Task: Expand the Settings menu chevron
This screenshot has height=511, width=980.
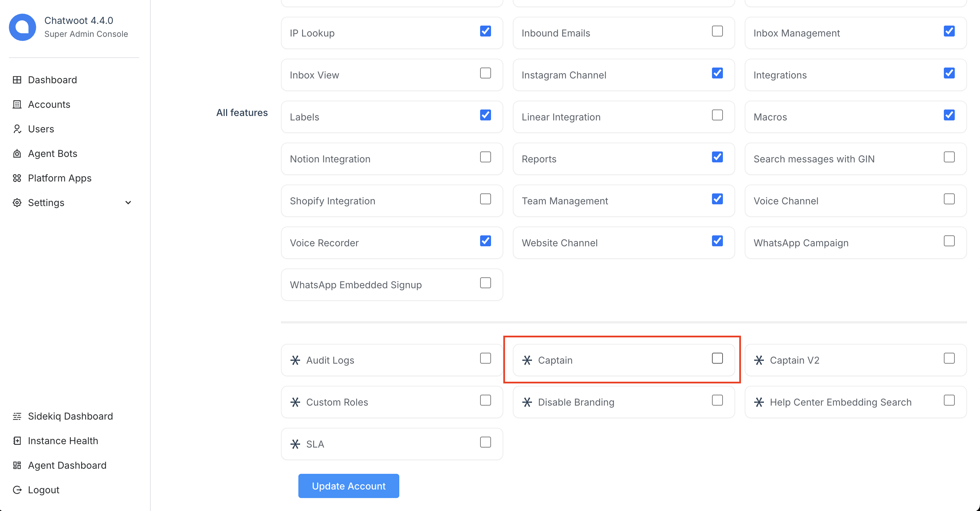Action: (128, 202)
